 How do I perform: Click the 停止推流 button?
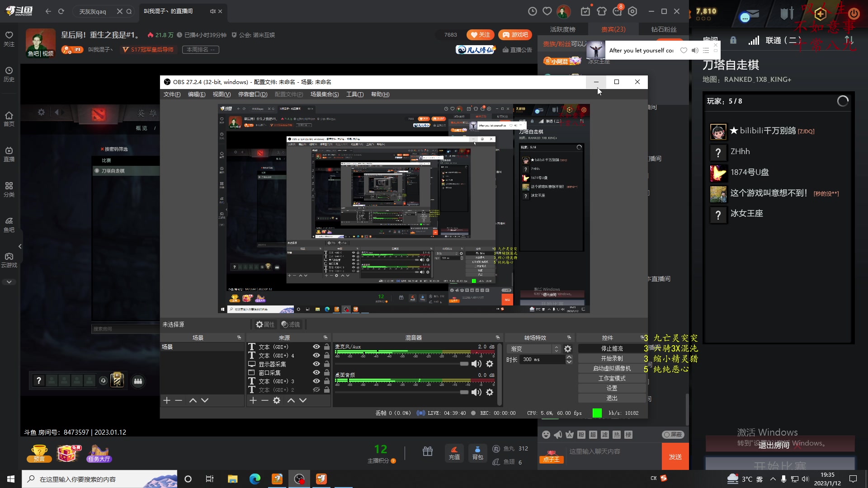tap(612, 348)
